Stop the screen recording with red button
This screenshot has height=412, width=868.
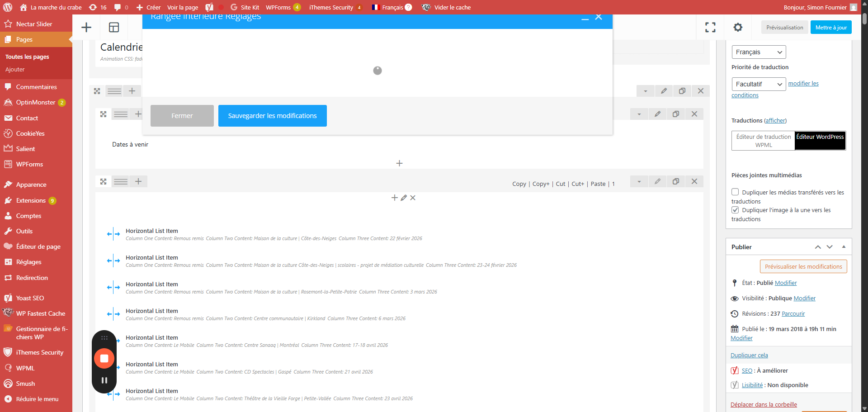(x=104, y=359)
